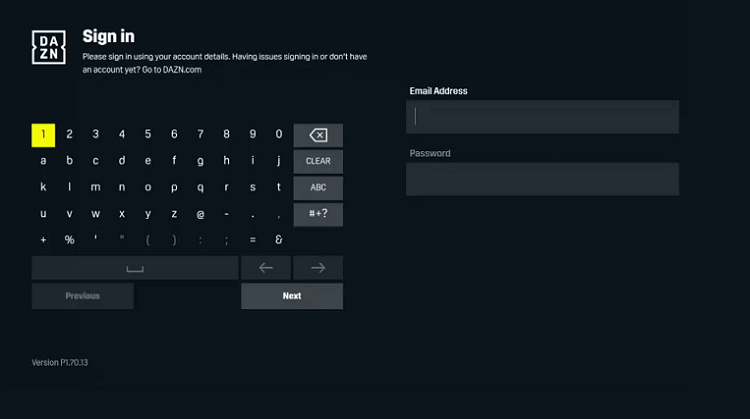Hit the letter y key

click(x=148, y=214)
